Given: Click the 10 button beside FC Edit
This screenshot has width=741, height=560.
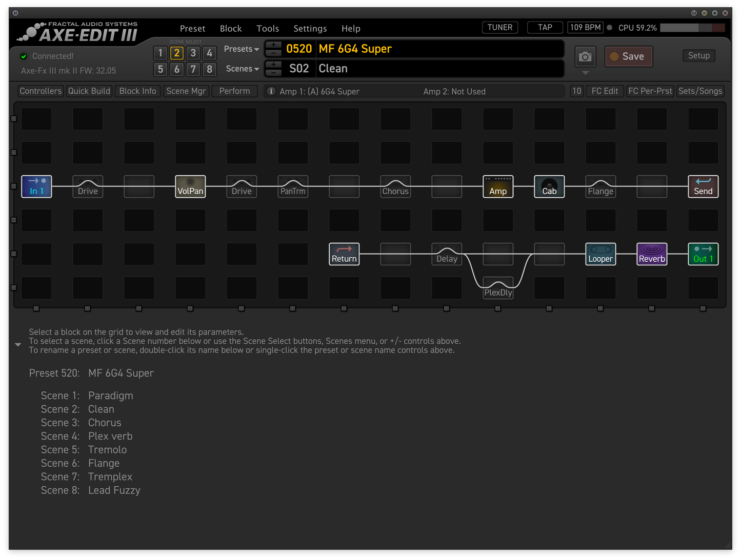Looking at the screenshot, I should tap(577, 91).
